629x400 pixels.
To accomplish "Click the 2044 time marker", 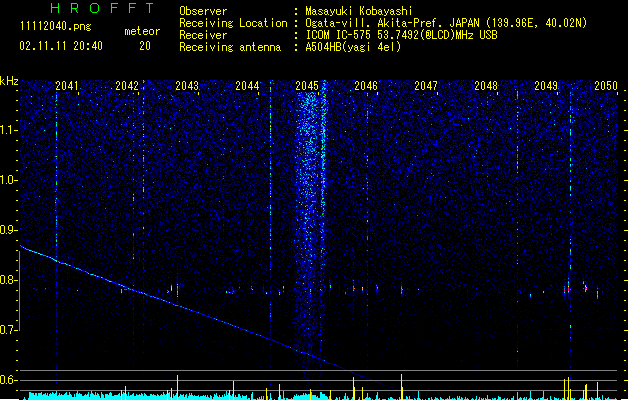I will (247, 86).
